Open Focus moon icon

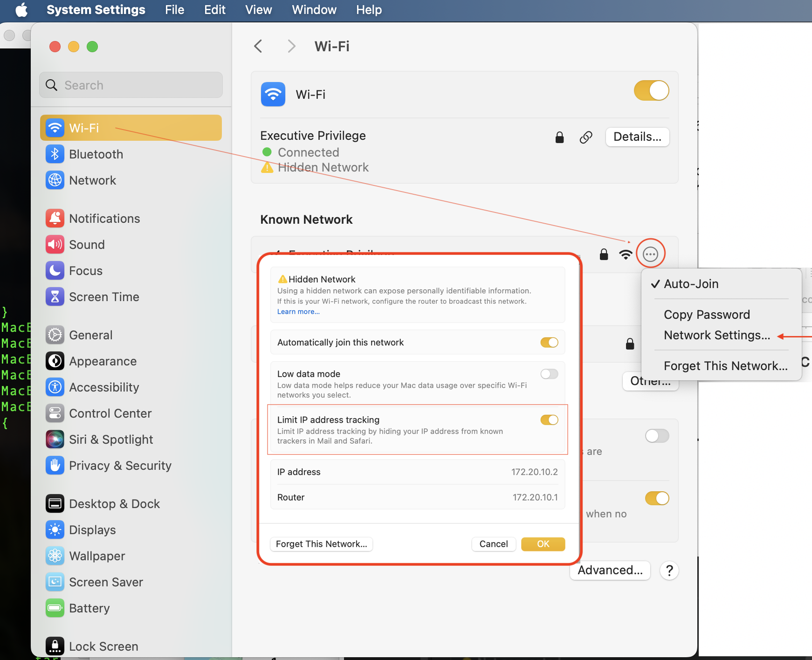pyautogui.click(x=55, y=270)
